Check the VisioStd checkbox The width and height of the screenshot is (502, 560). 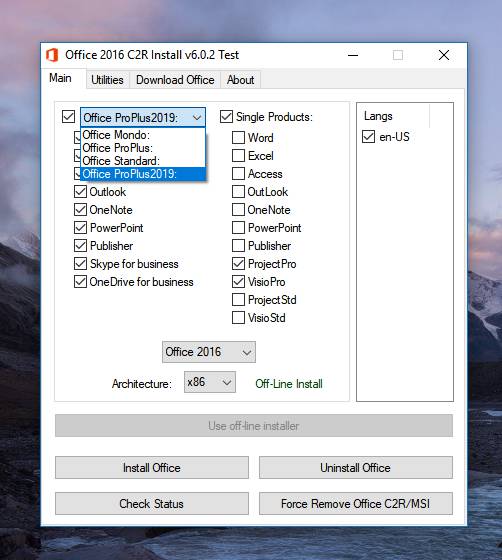pyautogui.click(x=238, y=318)
